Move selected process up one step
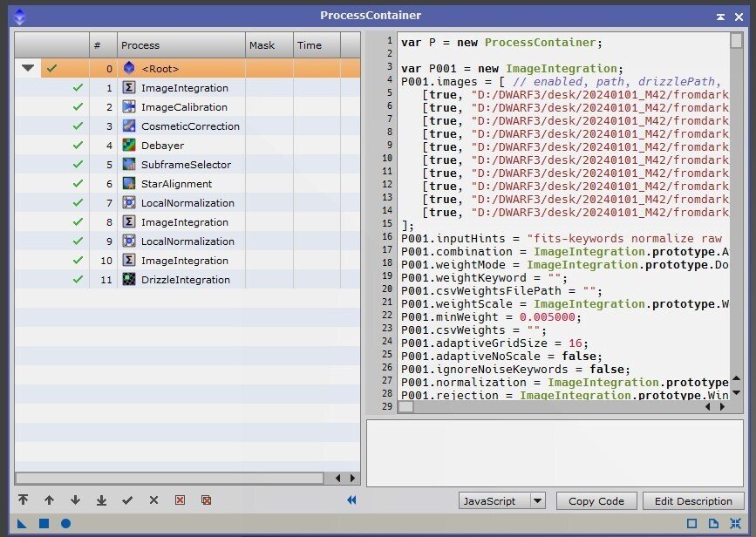The image size is (756, 537). pos(49,500)
